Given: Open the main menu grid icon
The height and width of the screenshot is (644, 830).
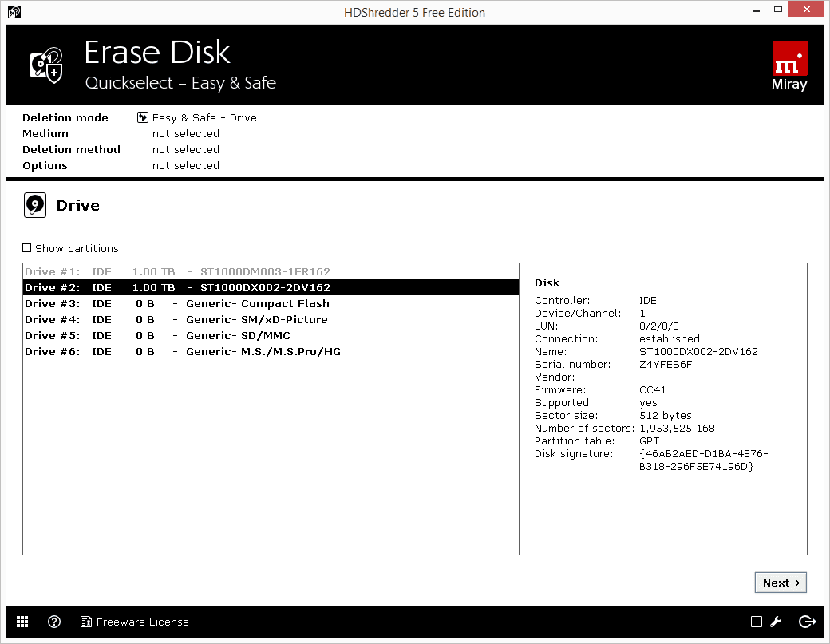Looking at the screenshot, I should (x=22, y=622).
